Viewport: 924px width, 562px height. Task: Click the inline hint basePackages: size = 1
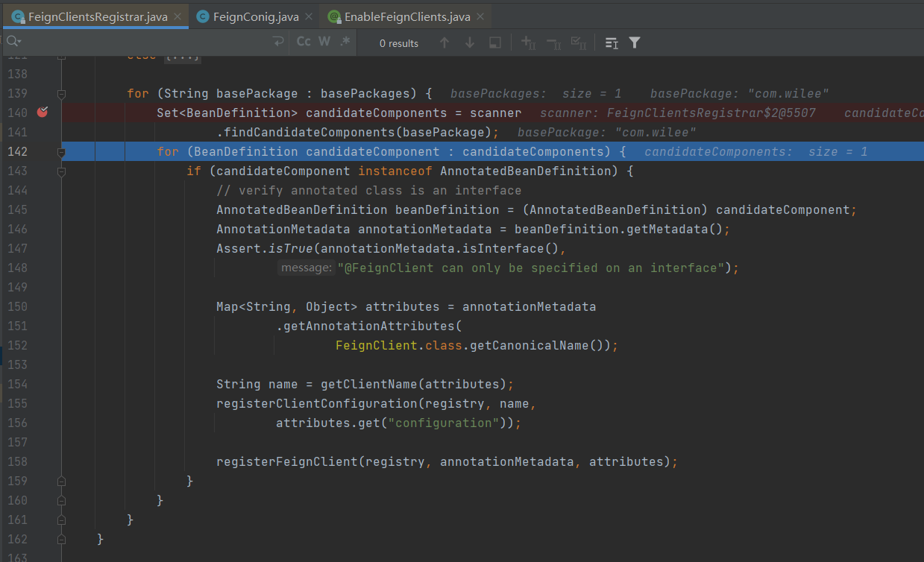[x=536, y=93]
